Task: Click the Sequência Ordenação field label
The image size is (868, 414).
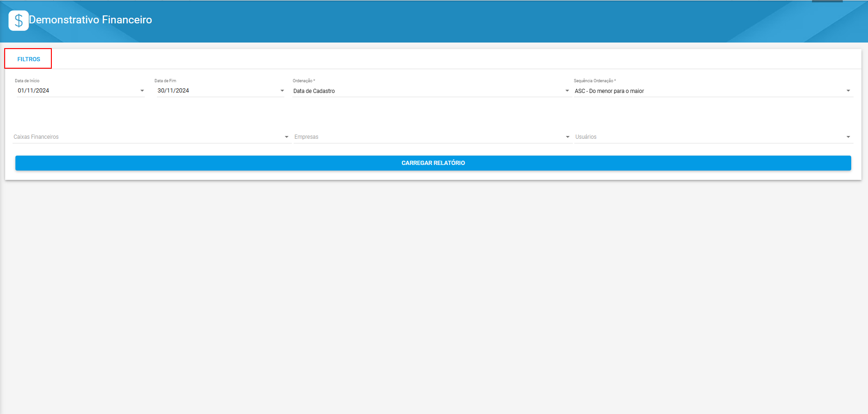Action: [595, 81]
